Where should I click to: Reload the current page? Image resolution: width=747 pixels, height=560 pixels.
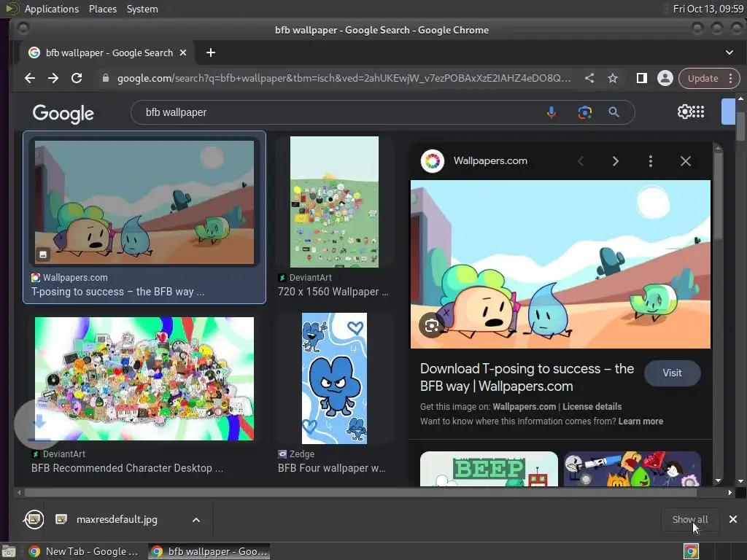click(77, 78)
